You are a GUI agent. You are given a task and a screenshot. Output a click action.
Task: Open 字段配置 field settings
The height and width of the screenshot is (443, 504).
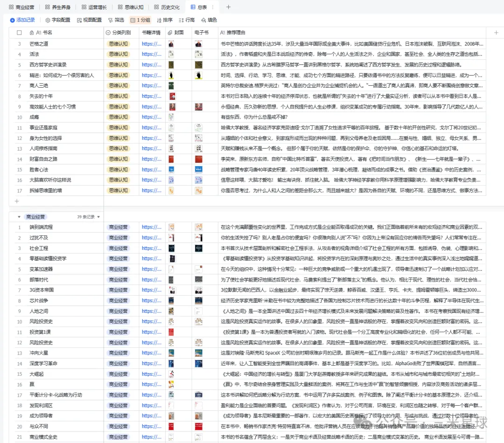coord(58,20)
